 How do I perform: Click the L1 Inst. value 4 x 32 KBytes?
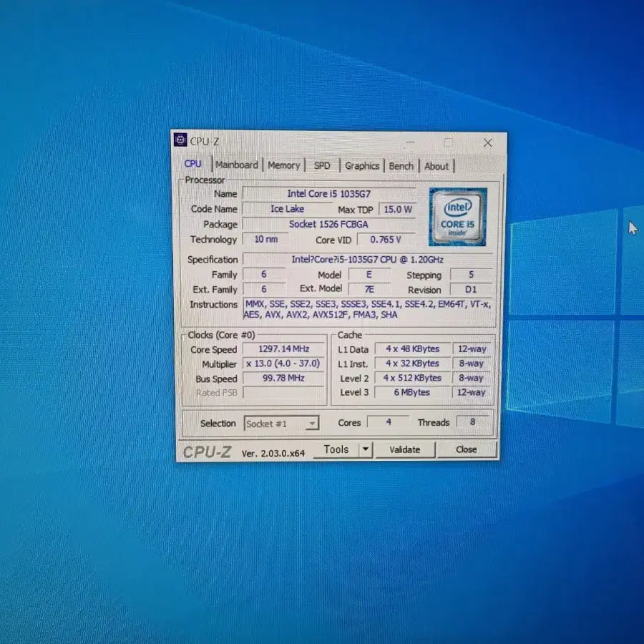(x=412, y=363)
